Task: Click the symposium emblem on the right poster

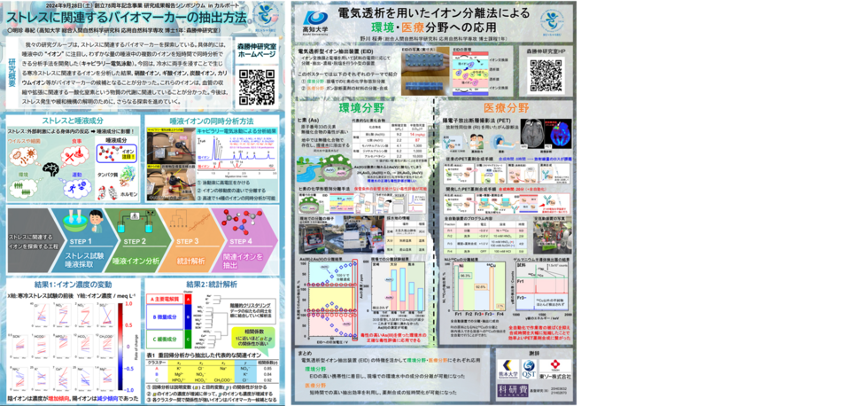Action: click(x=552, y=23)
